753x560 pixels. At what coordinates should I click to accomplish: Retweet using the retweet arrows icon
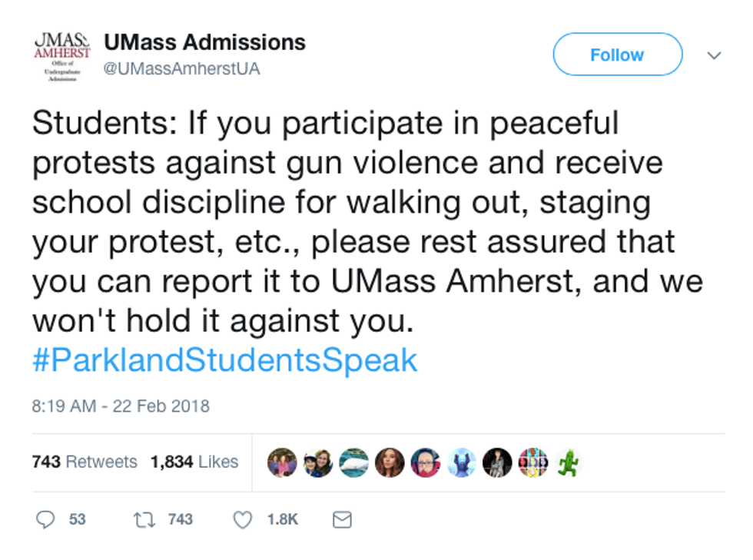144,520
